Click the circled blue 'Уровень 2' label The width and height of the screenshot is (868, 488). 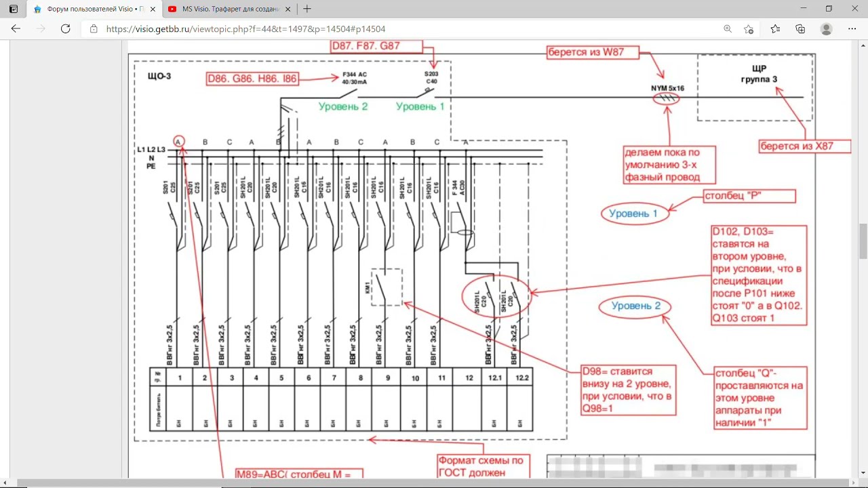point(635,306)
